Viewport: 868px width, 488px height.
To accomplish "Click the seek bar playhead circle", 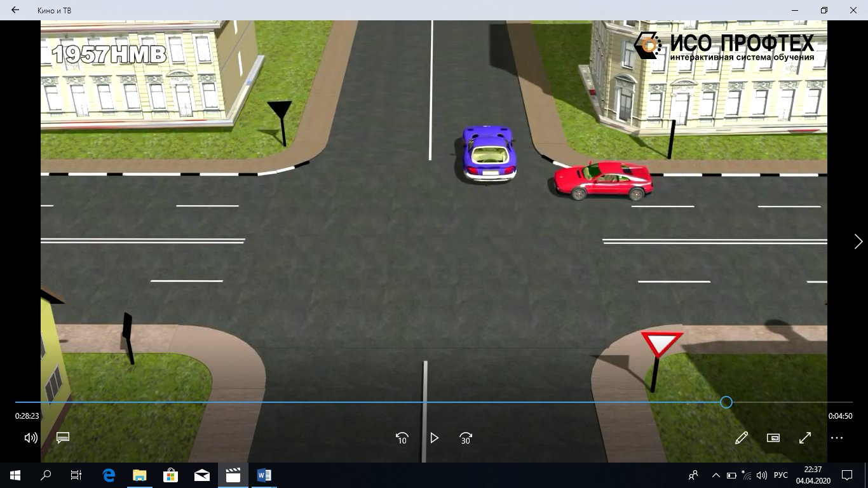I will pyautogui.click(x=726, y=402).
